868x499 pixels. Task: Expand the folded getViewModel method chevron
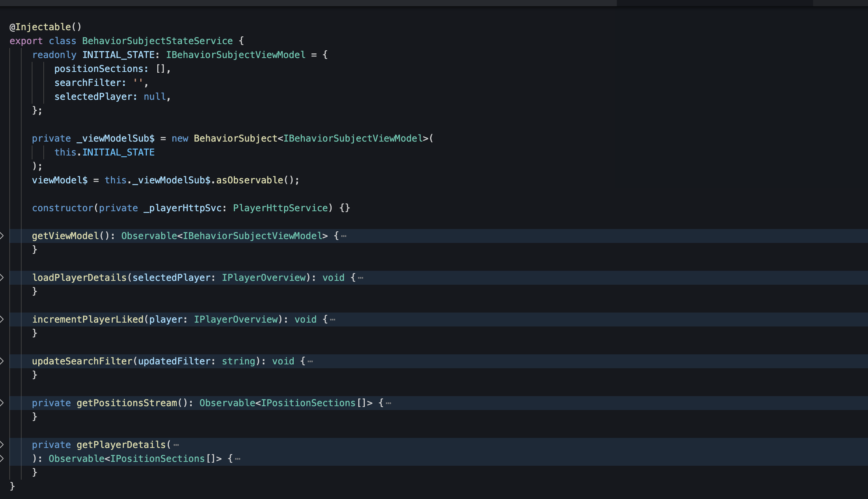[2, 236]
